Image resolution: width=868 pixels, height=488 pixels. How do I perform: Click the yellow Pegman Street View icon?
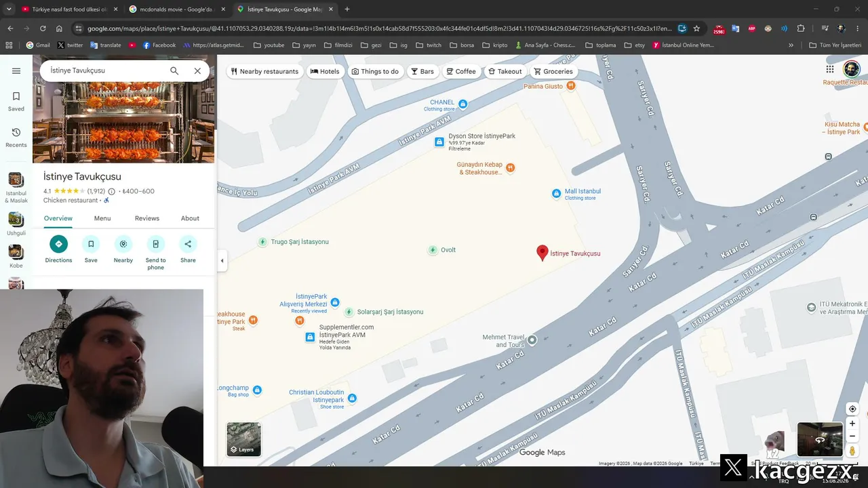click(852, 451)
